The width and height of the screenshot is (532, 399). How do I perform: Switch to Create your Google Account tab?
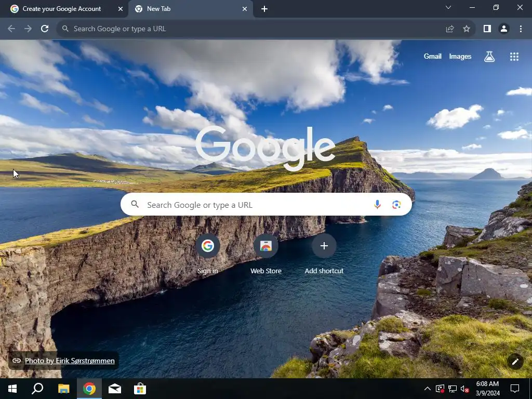(x=61, y=9)
